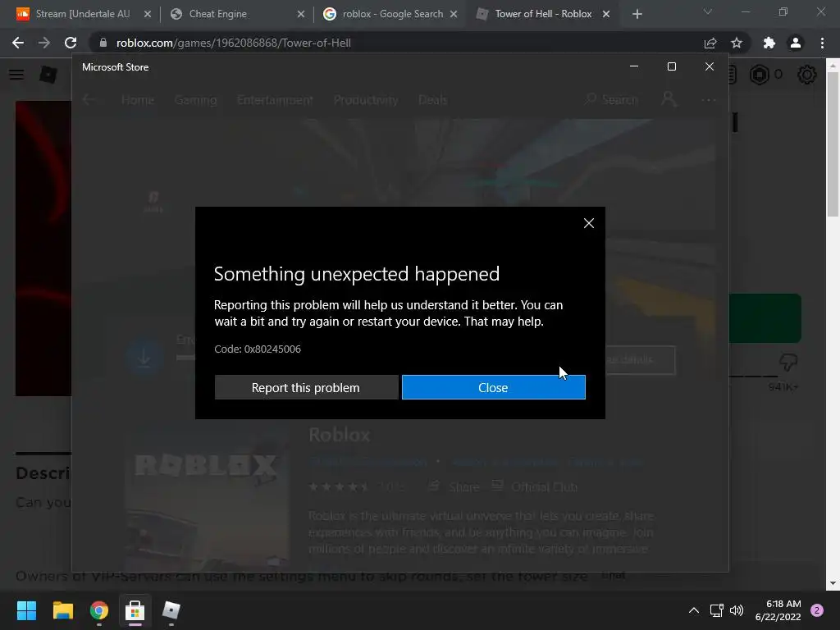Click the Roblox logo icon on the website

[48, 75]
